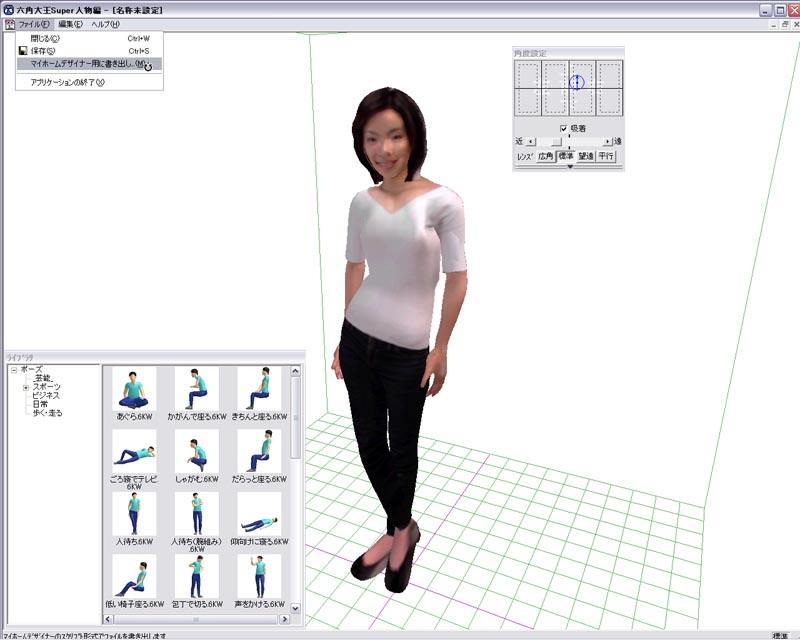Pick the きちんと座る sitting pose icon
The width and height of the screenshot is (800, 640).
click(259, 388)
